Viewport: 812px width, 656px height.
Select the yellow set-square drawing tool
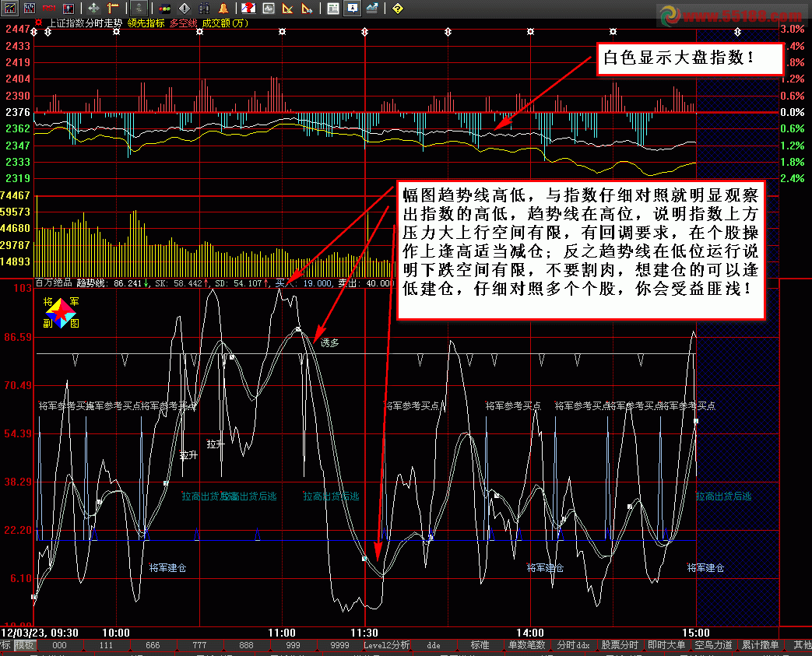pyautogui.click(x=287, y=8)
